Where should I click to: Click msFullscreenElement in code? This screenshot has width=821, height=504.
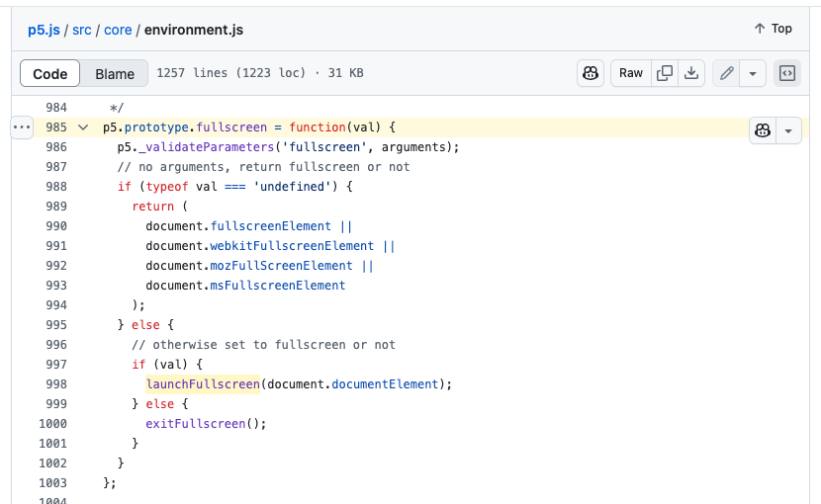click(278, 286)
